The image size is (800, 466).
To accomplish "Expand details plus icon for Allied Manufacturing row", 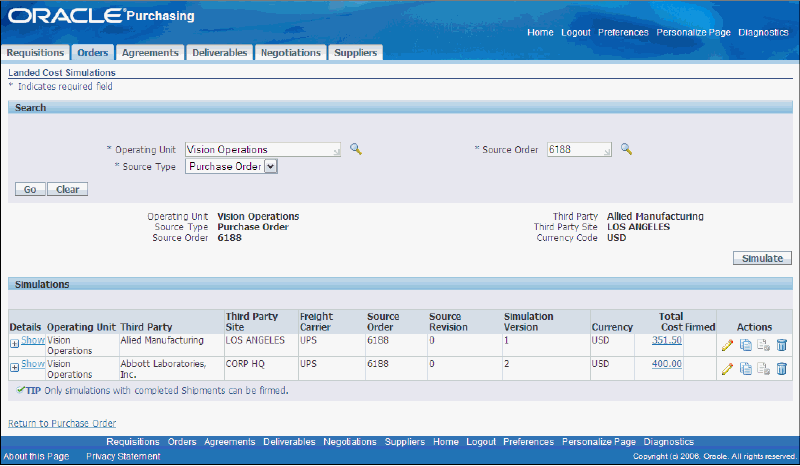I will tap(15, 344).
